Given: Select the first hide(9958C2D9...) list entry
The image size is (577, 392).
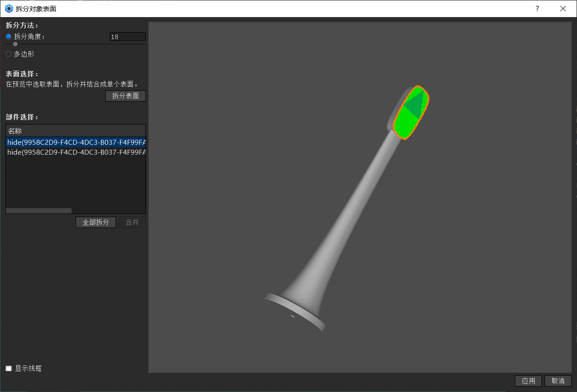Looking at the screenshot, I should click(x=75, y=142).
